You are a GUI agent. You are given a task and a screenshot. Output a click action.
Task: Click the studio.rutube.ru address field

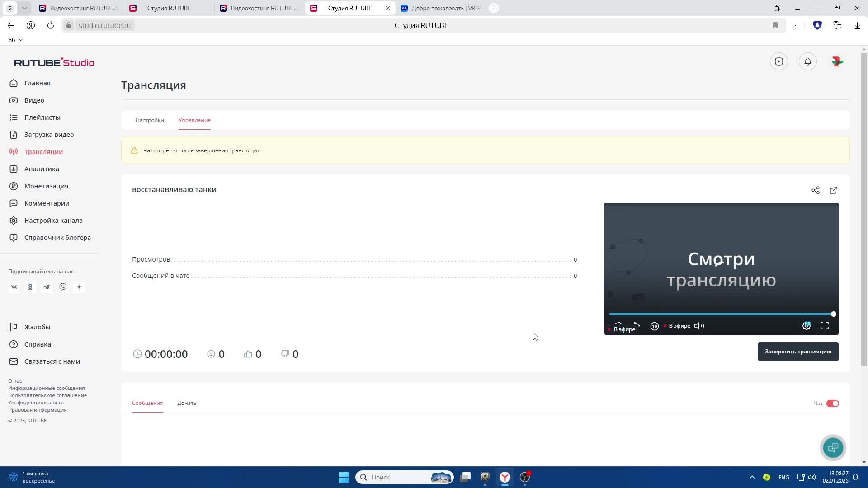pyautogui.click(x=104, y=25)
